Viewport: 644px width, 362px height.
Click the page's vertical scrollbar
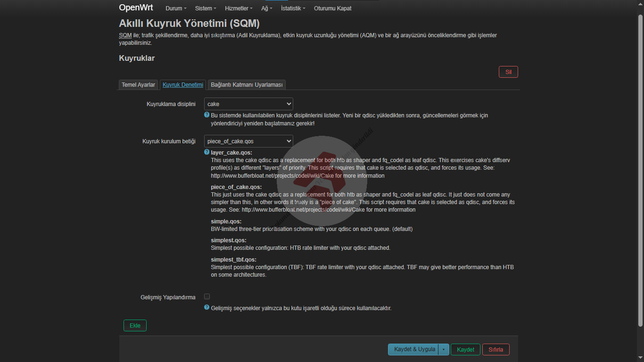(640, 170)
